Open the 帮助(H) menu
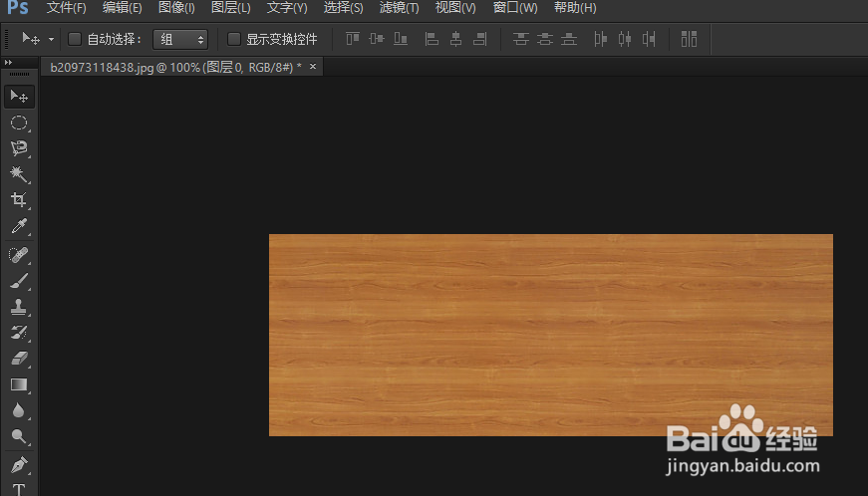Viewport: 868px width, 496px height. [575, 8]
